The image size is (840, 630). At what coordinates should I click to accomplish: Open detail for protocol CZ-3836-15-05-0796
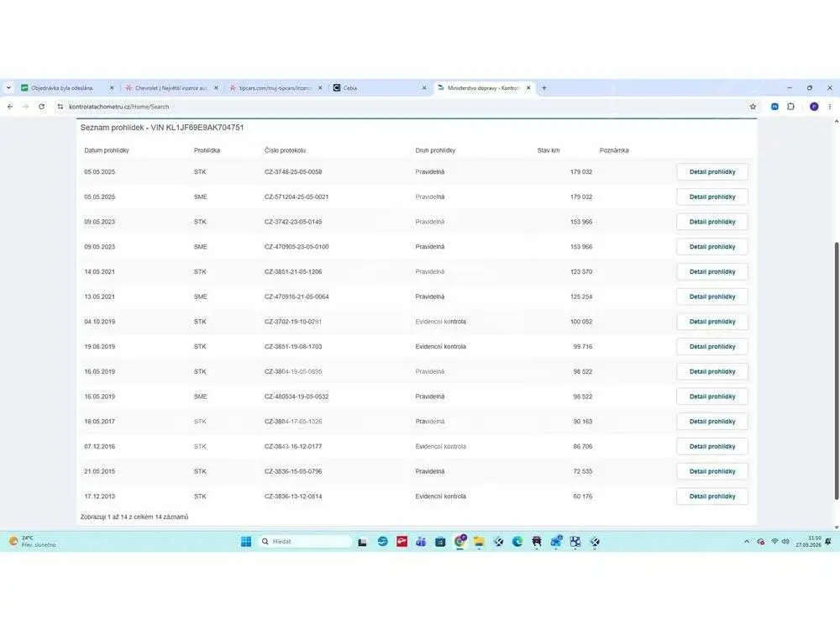(712, 471)
